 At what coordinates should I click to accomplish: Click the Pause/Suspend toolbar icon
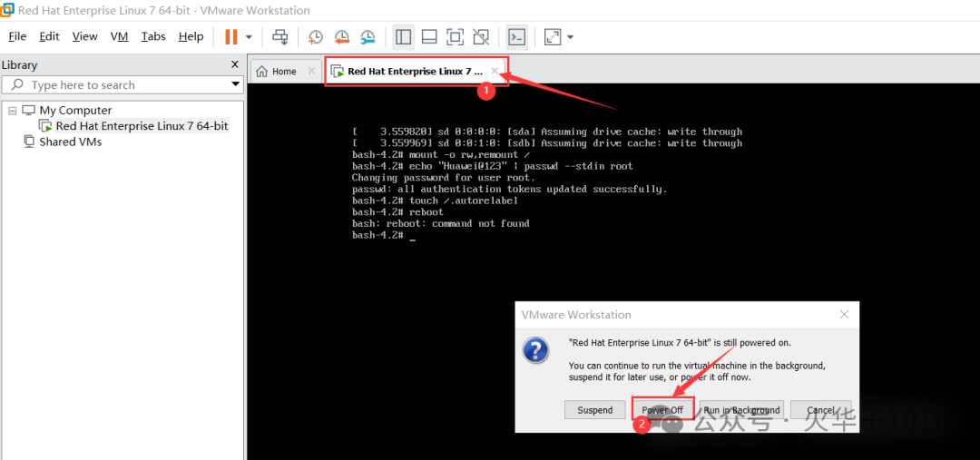(x=231, y=37)
